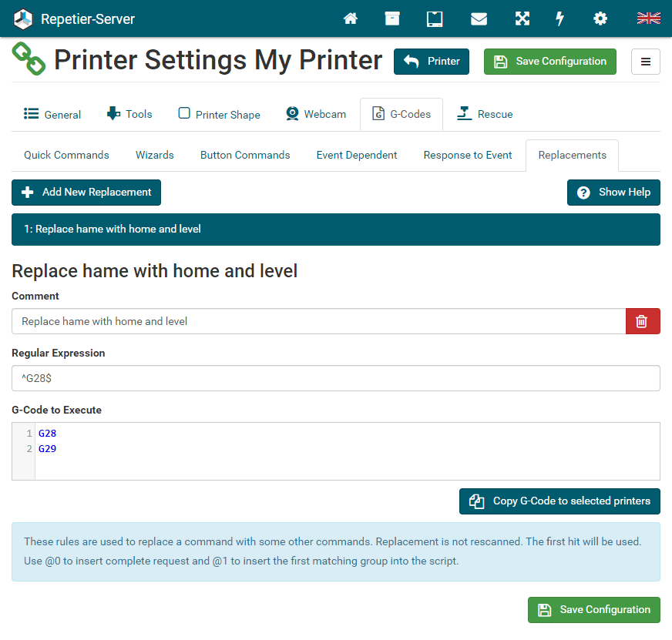Click the lightning bolt emergency icon

(x=560, y=18)
